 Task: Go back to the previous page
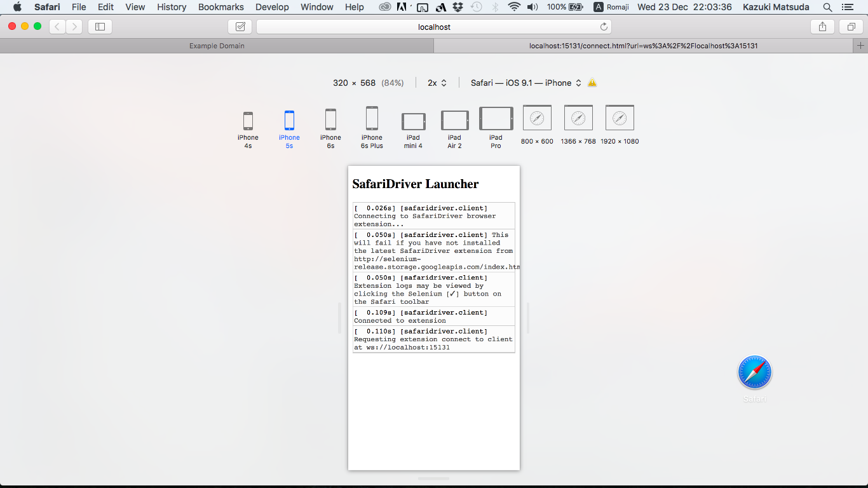coord(58,27)
